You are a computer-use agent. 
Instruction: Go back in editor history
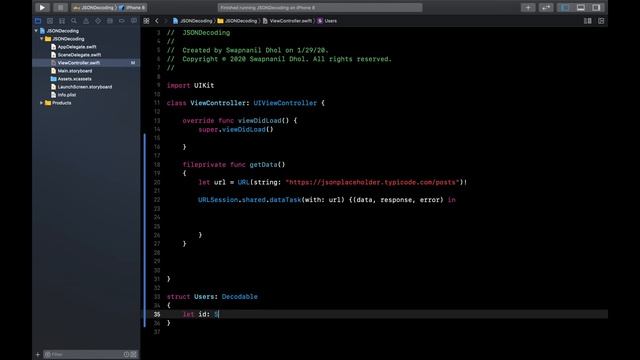pyautogui.click(x=157, y=21)
